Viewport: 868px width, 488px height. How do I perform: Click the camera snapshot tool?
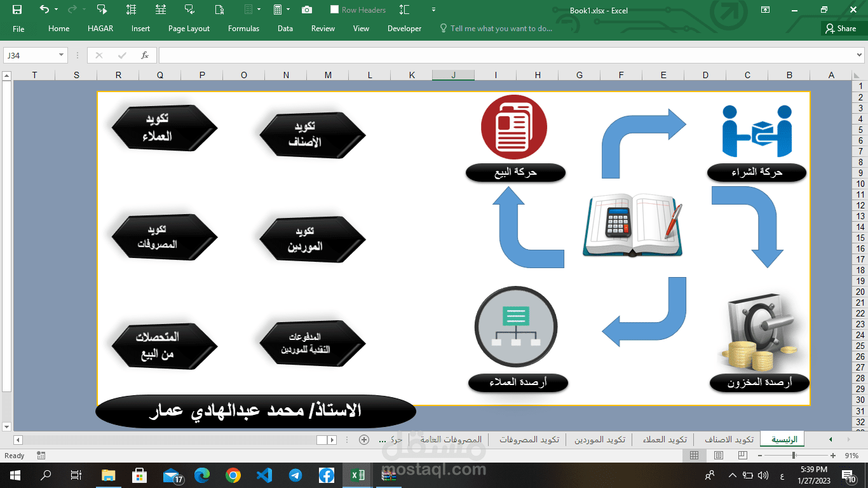pyautogui.click(x=307, y=10)
